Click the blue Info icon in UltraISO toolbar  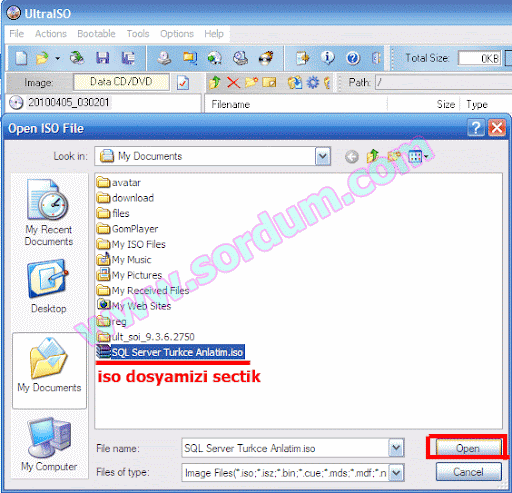point(328,58)
